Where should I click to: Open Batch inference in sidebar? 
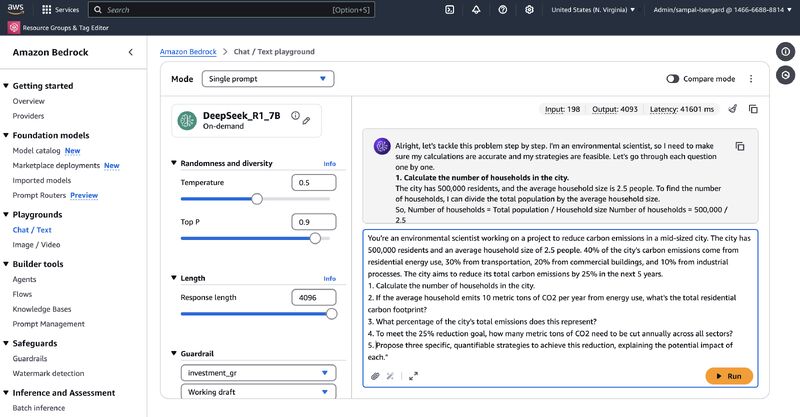tap(39, 408)
